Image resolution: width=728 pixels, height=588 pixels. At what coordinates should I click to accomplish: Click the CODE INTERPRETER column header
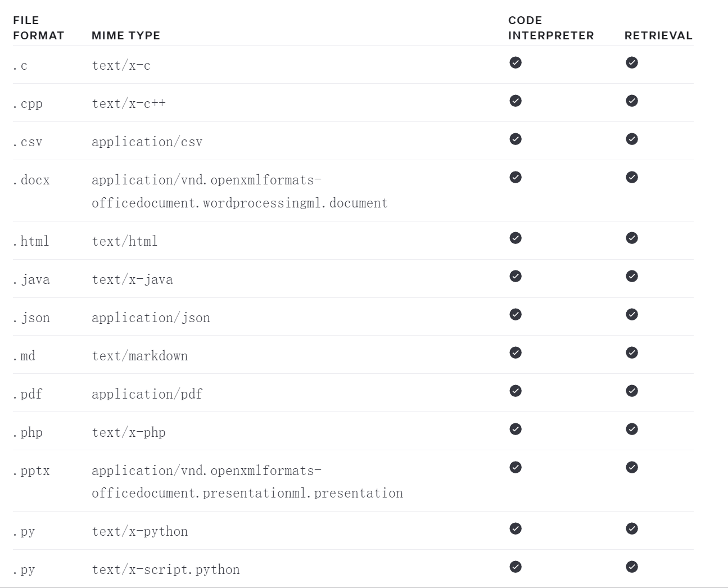(x=551, y=28)
